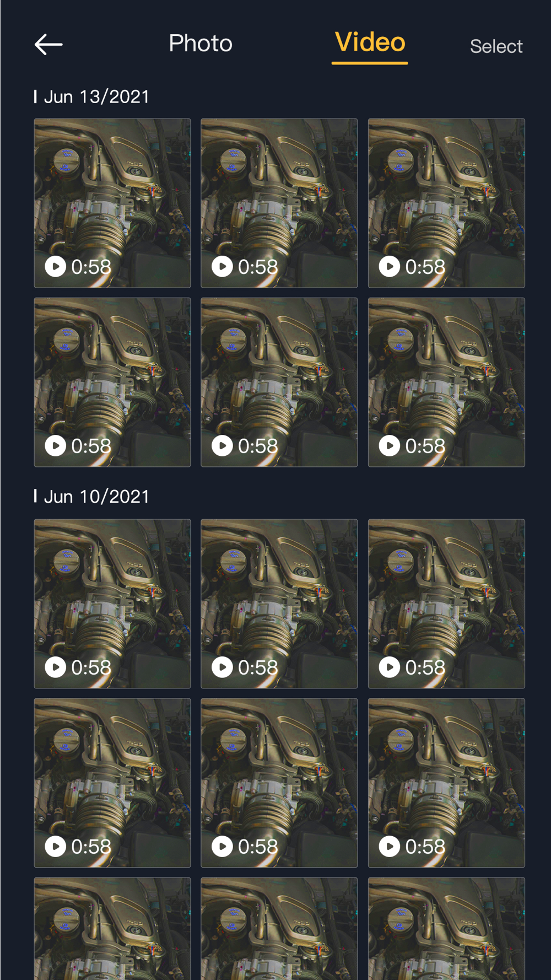Tap the back arrow icon
This screenshot has width=551, height=980.
pyautogui.click(x=48, y=44)
